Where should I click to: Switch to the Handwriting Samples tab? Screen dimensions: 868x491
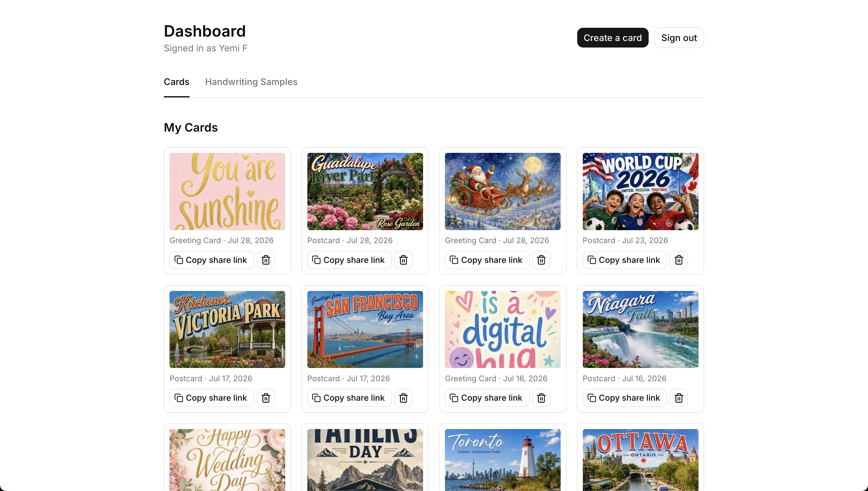[251, 82]
